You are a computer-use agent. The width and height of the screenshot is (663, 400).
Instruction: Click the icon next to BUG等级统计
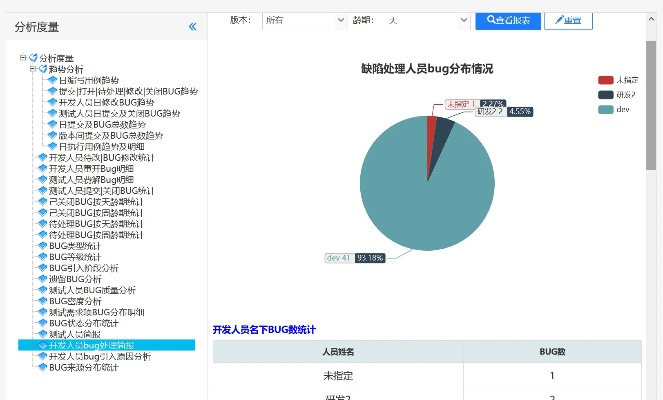click(42, 257)
